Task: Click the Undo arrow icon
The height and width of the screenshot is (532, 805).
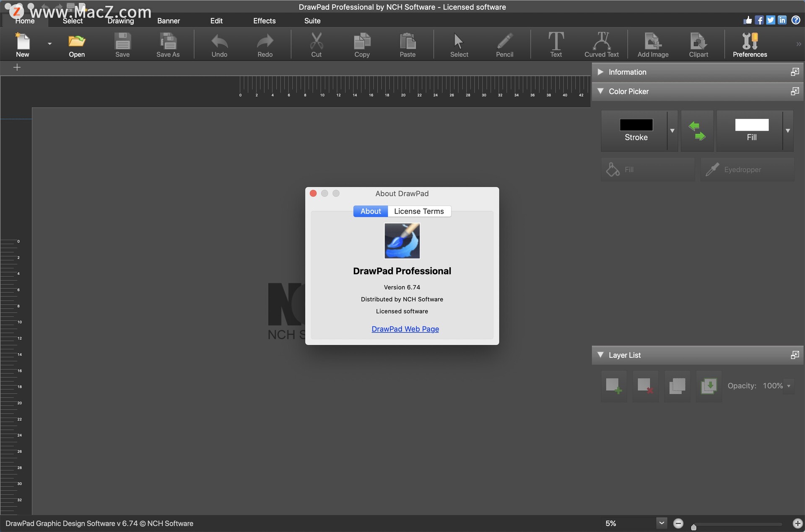Action: point(219,41)
